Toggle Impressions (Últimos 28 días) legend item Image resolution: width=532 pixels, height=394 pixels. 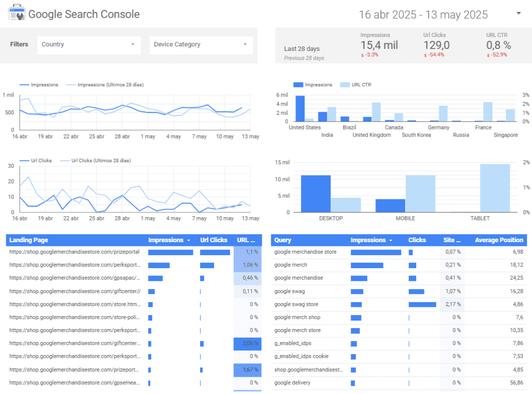105,85
